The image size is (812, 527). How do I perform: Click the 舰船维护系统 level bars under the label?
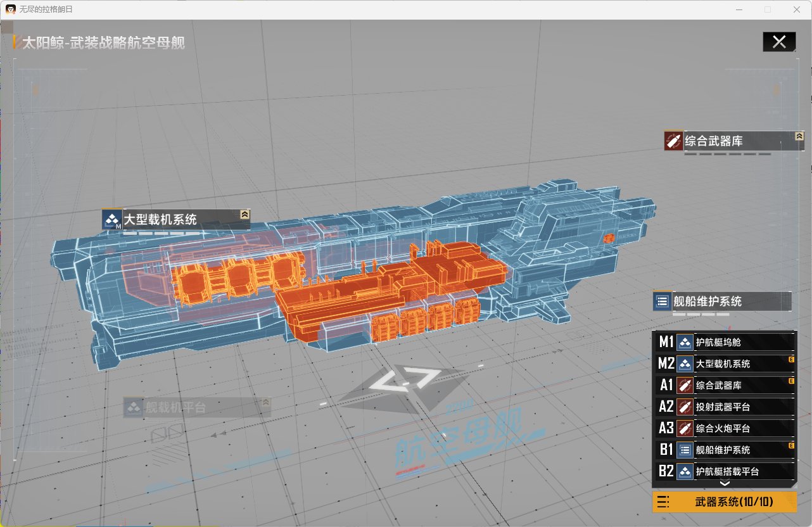[701, 314]
